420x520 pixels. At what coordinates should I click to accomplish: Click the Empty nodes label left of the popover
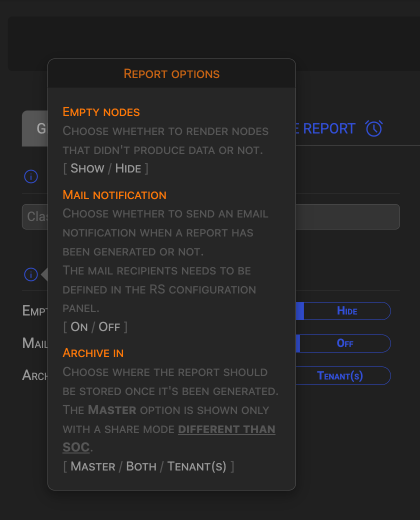point(35,311)
